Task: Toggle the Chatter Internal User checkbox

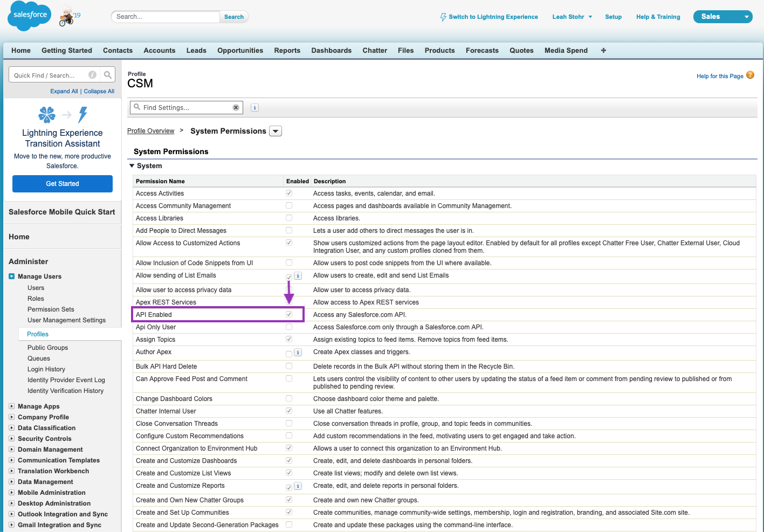Action: 289,411
